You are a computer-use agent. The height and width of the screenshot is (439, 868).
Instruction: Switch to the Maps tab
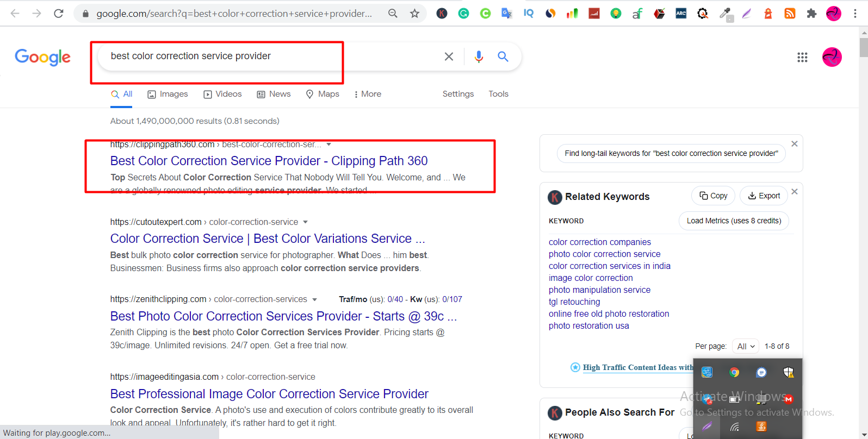pos(323,94)
